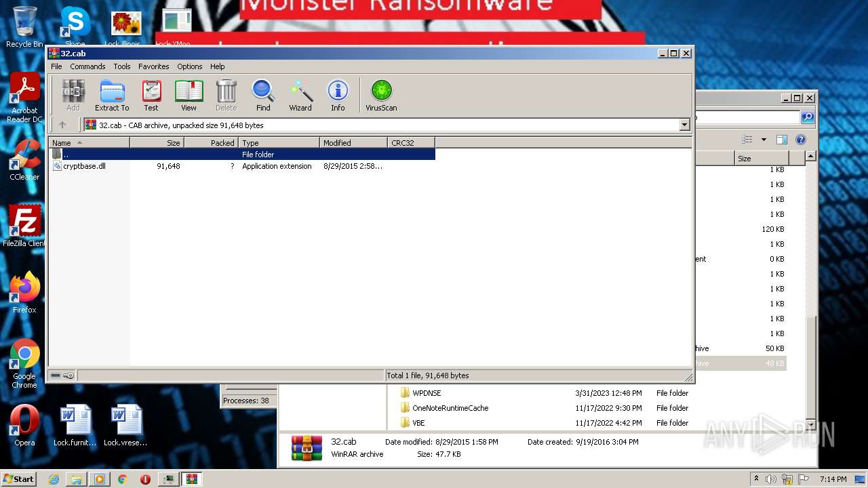This screenshot has height=488, width=868.
Task: Open the Favorites menu
Action: coord(154,66)
